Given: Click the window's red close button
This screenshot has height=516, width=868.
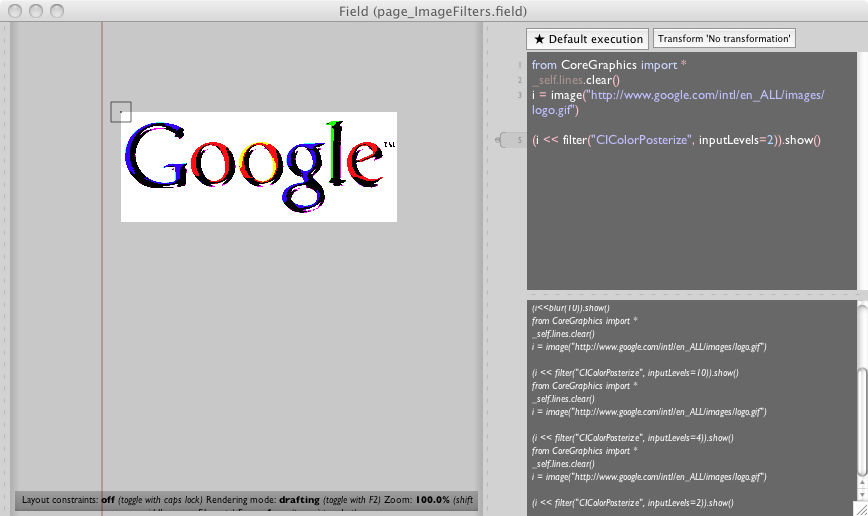Looking at the screenshot, I should click(x=13, y=10).
